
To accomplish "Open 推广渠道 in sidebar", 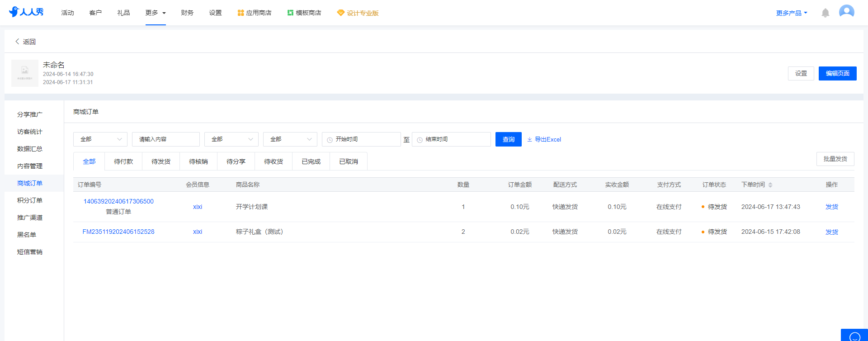I will coord(30,218).
